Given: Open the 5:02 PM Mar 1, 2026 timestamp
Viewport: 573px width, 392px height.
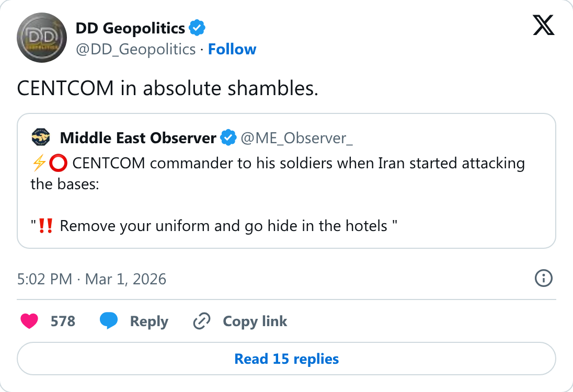Looking at the screenshot, I should pyautogui.click(x=91, y=279).
